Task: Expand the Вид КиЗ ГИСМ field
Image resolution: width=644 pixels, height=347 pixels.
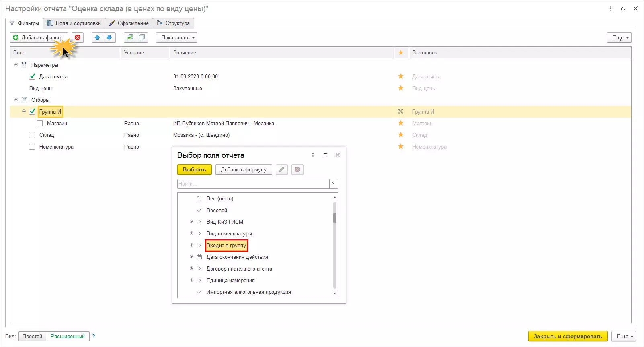Action: [x=191, y=222]
